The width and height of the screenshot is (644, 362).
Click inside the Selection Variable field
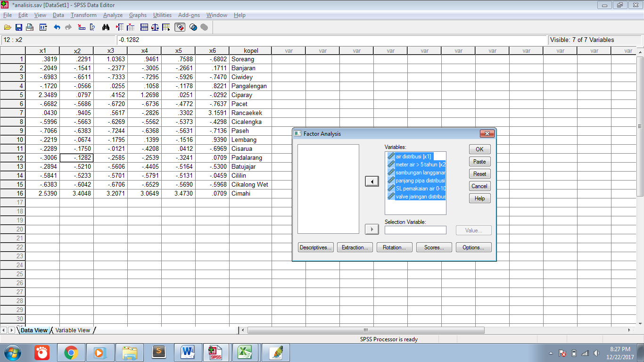click(x=415, y=230)
